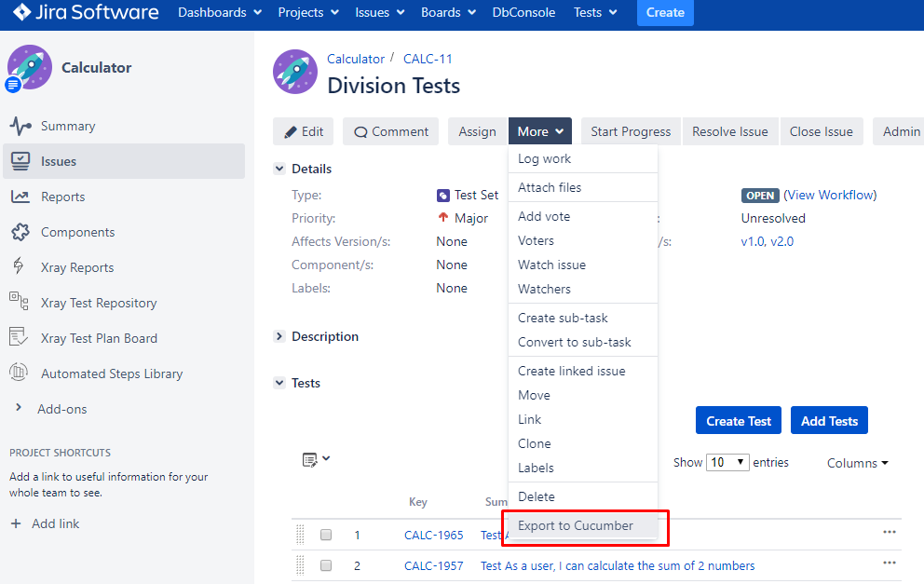Open the Issues dropdown in top navigation
Viewport: 924px width, 584px height.
click(x=379, y=12)
